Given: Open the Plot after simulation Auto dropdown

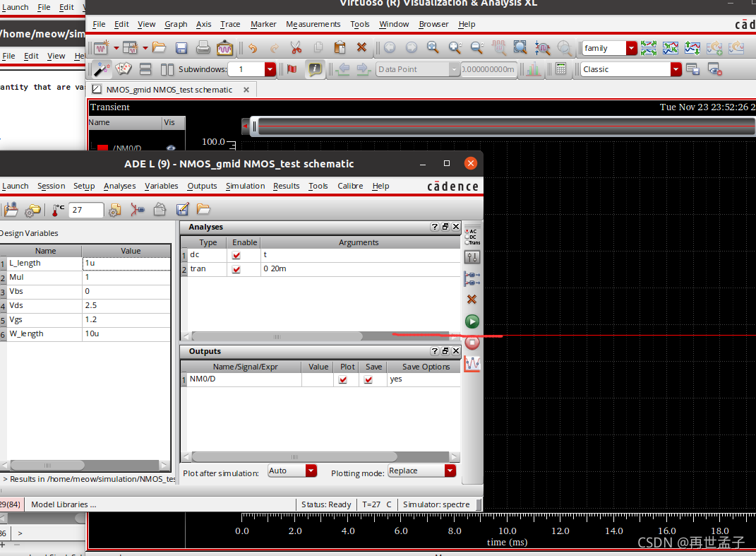Looking at the screenshot, I should click(x=311, y=471).
